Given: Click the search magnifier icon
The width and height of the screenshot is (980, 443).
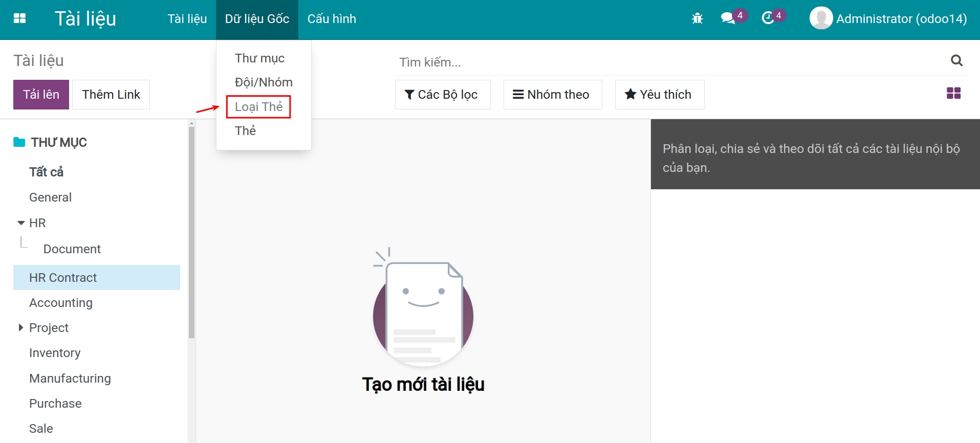Looking at the screenshot, I should tap(956, 61).
